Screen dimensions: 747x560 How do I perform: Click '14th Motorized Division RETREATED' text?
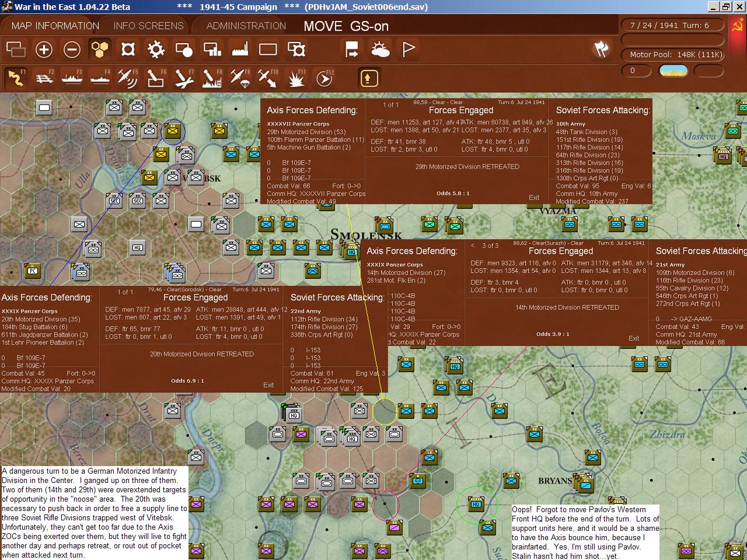(567, 307)
